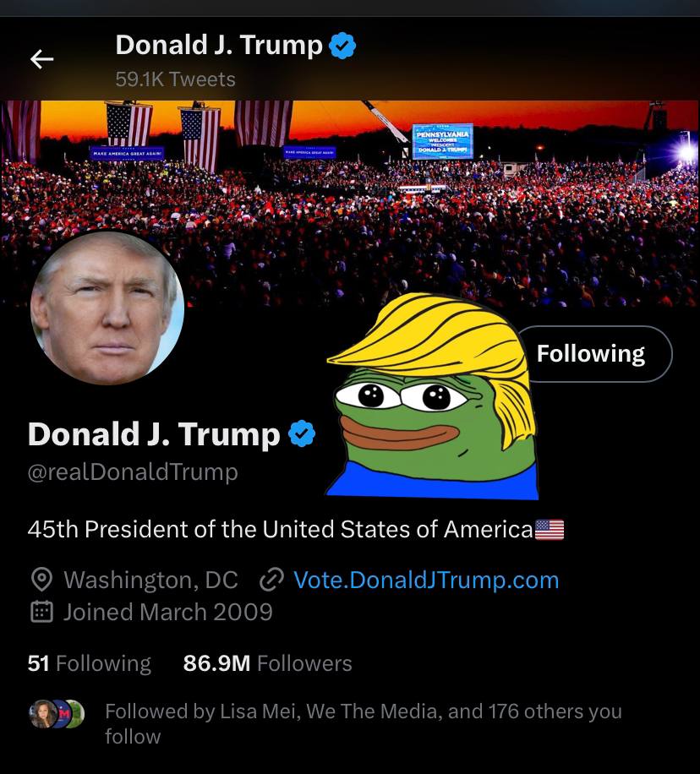Click the blue verified checkmark beside profile name
This screenshot has height=774, width=700.
click(302, 433)
